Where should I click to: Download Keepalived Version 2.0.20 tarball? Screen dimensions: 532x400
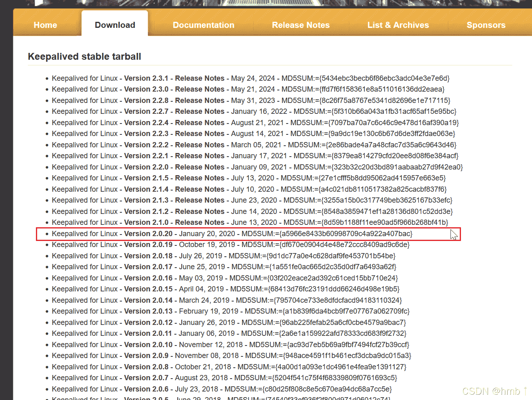[148, 234]
